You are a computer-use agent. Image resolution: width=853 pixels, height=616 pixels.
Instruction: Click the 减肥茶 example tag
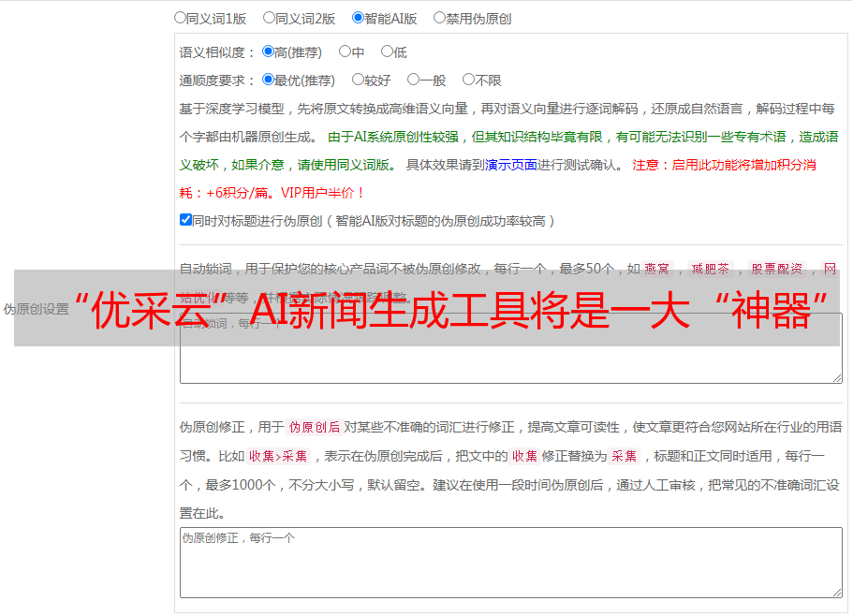pyautogui.click(x=711, y=269)
